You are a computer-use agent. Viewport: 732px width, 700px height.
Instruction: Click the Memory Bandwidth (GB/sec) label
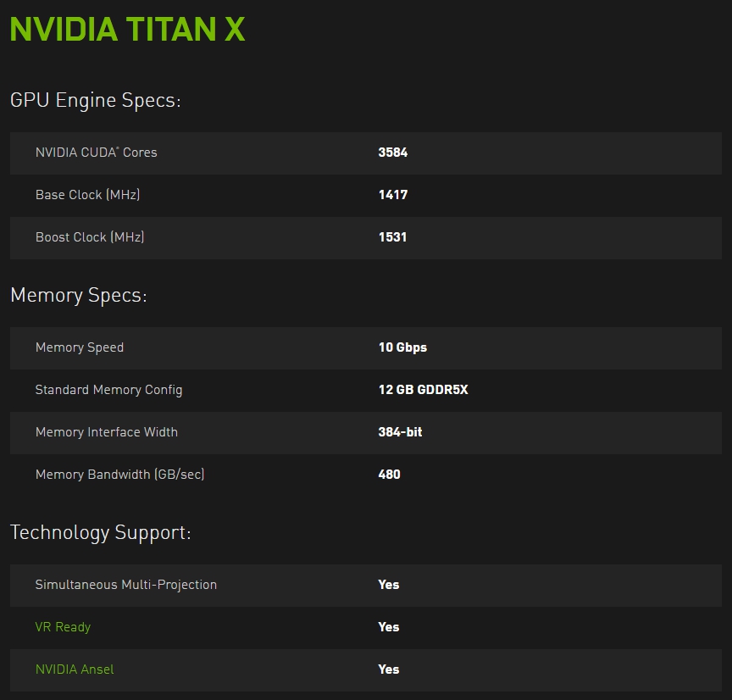click(x=120, y=475)
